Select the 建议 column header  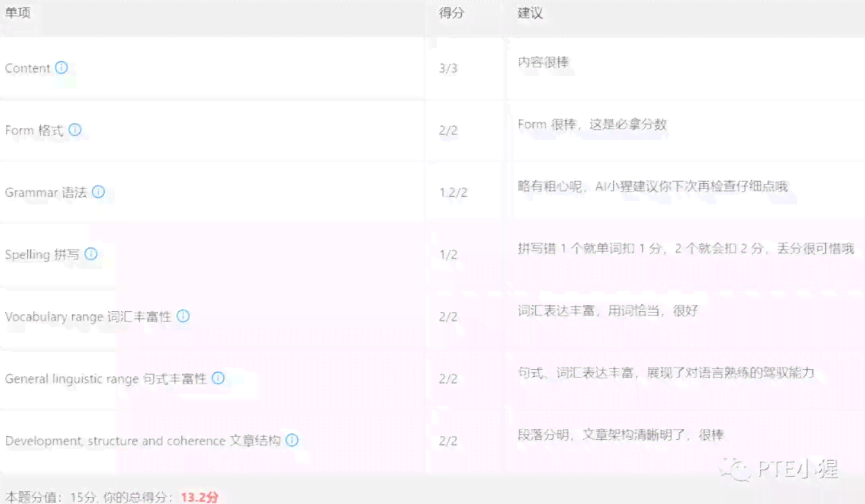pyautogui.click(x=531, y=13)
